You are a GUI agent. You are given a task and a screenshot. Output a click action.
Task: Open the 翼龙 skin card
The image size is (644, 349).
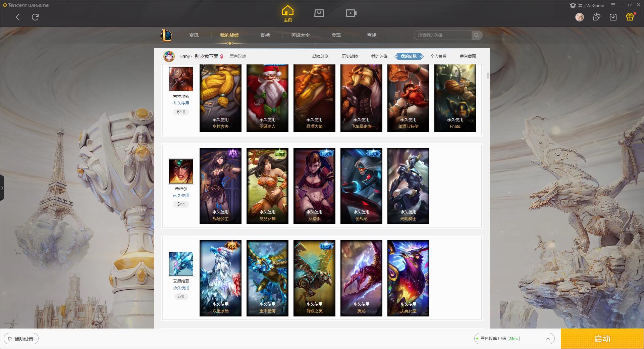tap(361, 278)
